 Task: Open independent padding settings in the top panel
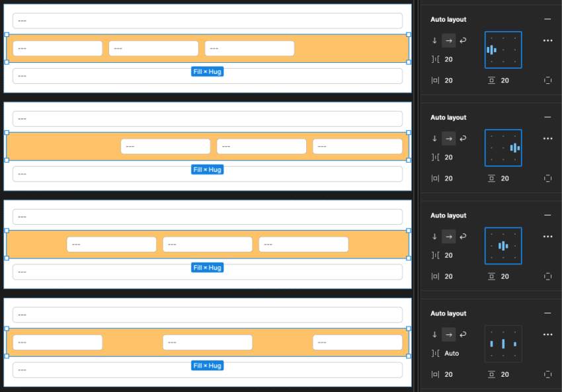pos(548,80)
